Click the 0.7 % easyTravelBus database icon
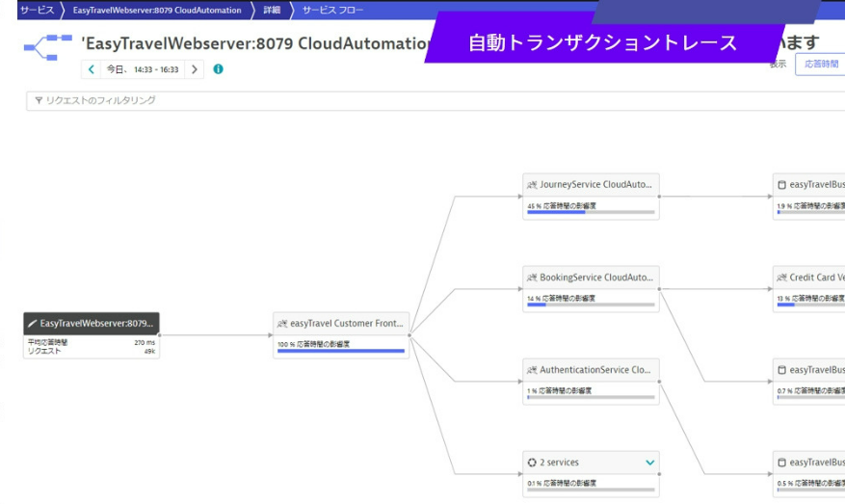 [782, 370]
